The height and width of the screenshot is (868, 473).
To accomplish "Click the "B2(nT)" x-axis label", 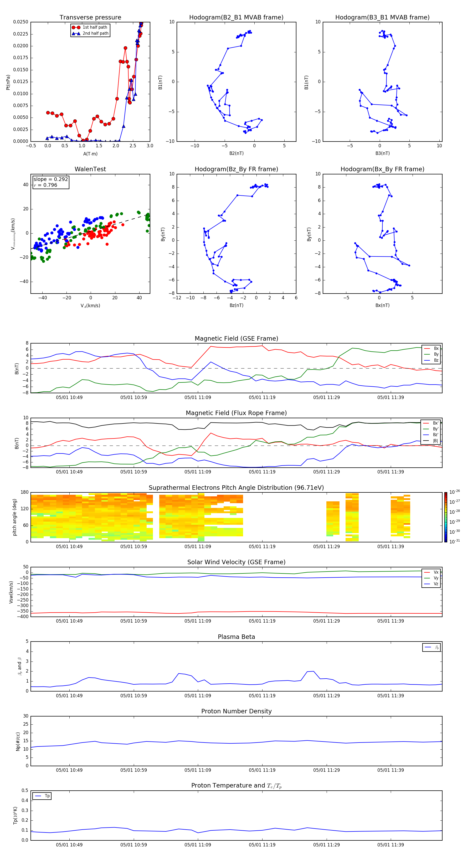I will [236, 153].
